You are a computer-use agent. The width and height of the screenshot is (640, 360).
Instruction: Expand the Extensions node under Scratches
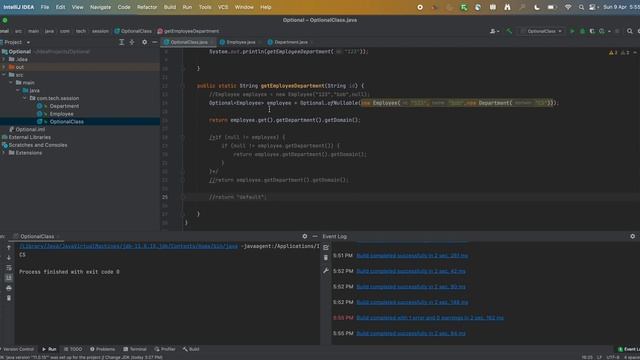[4, 153]
